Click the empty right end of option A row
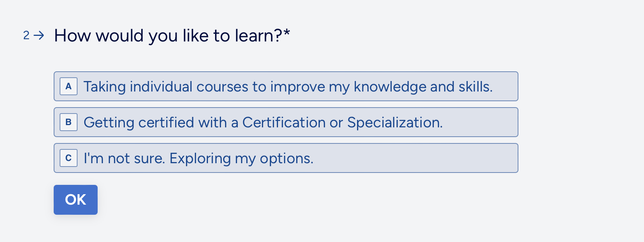Image resolution: width=644 pixels, height=242 pixels. 505,86
